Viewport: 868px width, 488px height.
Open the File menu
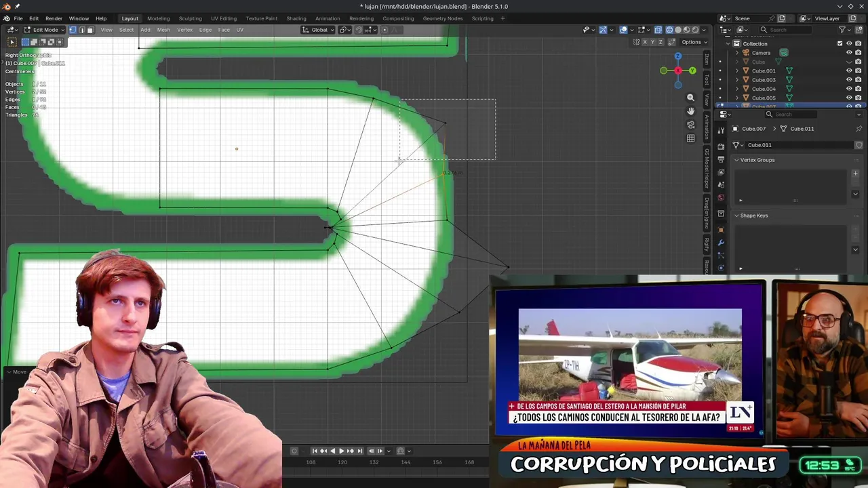18,18
